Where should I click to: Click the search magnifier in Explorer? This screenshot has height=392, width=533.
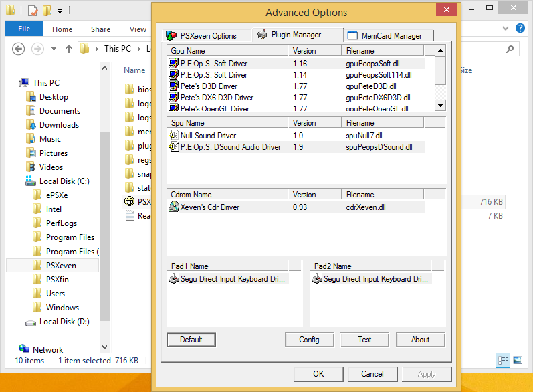pyautogui.click(x=510, y=50)
